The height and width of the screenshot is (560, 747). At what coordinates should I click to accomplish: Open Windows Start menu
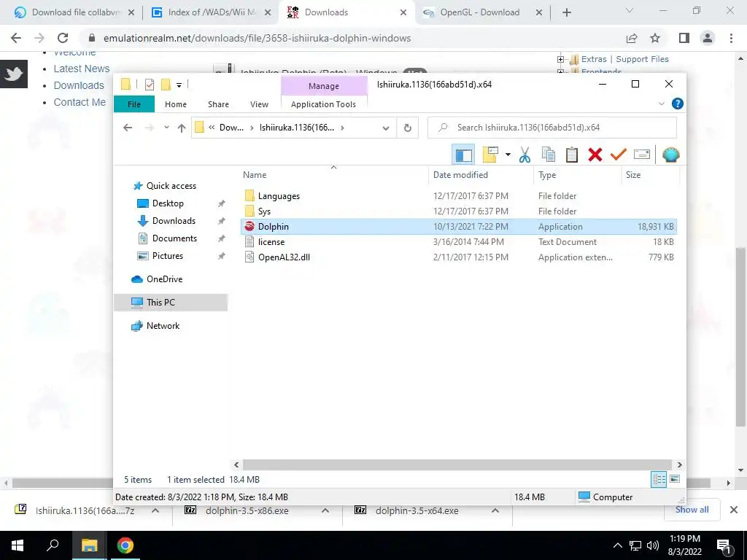tap(18, 545)
